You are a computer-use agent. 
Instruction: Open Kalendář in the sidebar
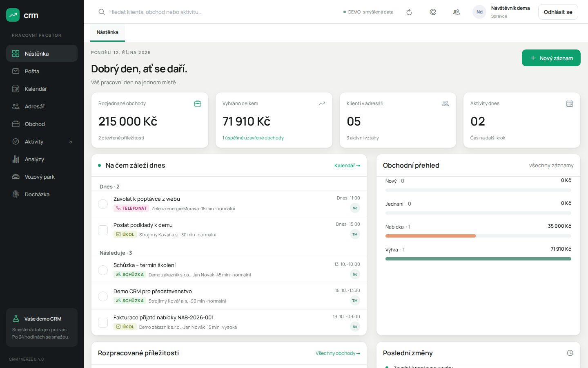[x=42, y=89]
